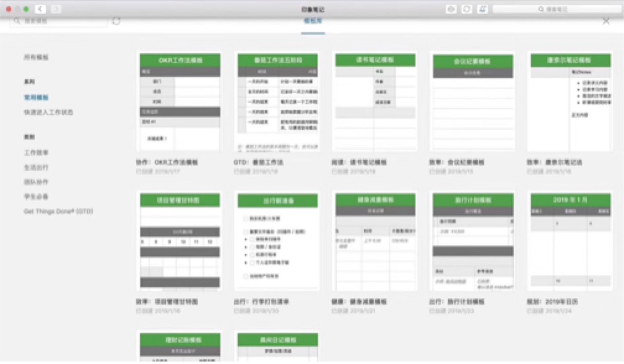624x364 pixels.
Task: Click the 规划: 2019年日历 title
Action: pos(552,301)
